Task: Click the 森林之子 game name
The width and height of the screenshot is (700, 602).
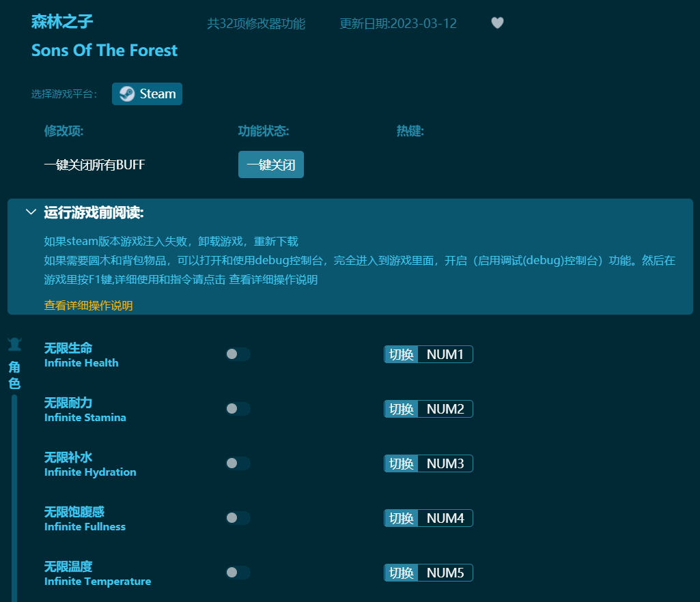Action: coord(62,21)
